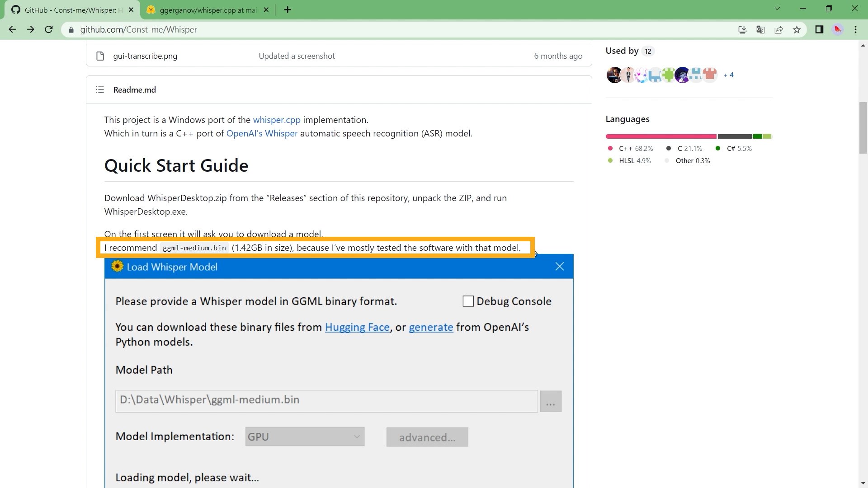Click the address bar URL field
This screenshot has width=868, height=488.
pos(398,29)
